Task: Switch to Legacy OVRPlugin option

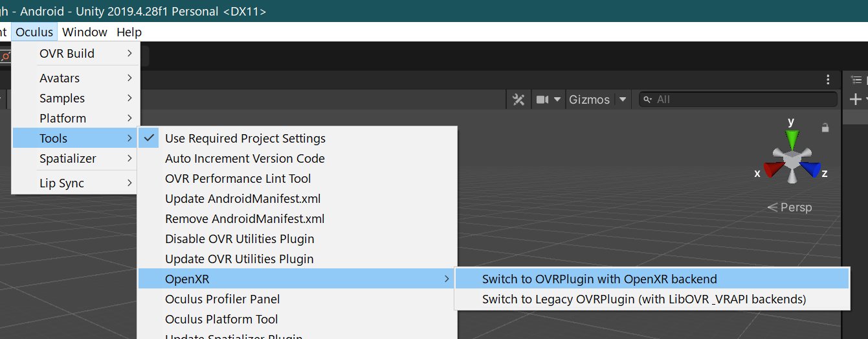Action: tap(652, 299)
